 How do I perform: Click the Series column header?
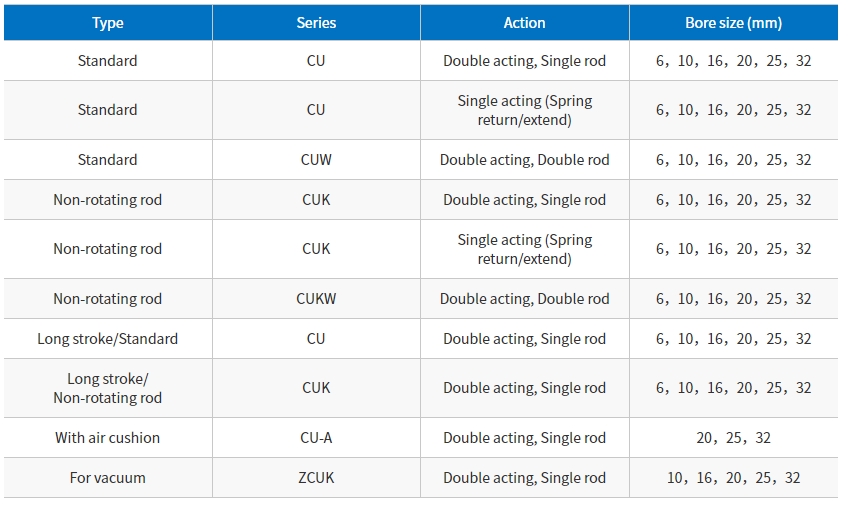[316, 23]
